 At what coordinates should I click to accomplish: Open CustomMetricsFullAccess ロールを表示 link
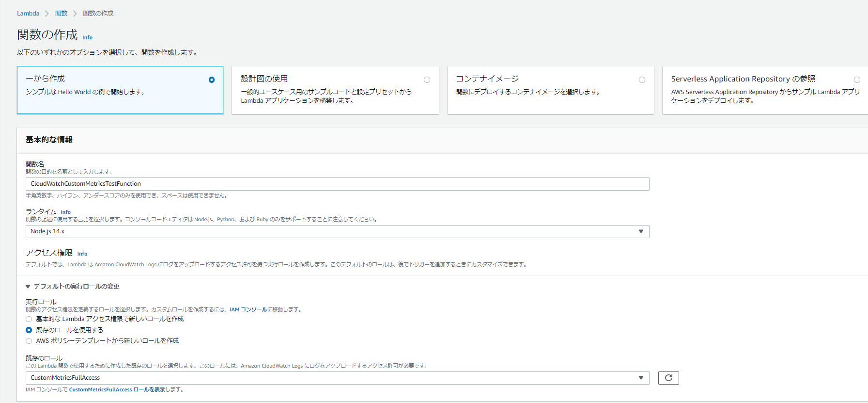(x=117, y=389)
